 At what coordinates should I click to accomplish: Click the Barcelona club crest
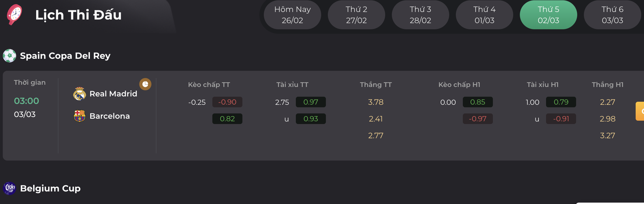(x=79, y=116)
